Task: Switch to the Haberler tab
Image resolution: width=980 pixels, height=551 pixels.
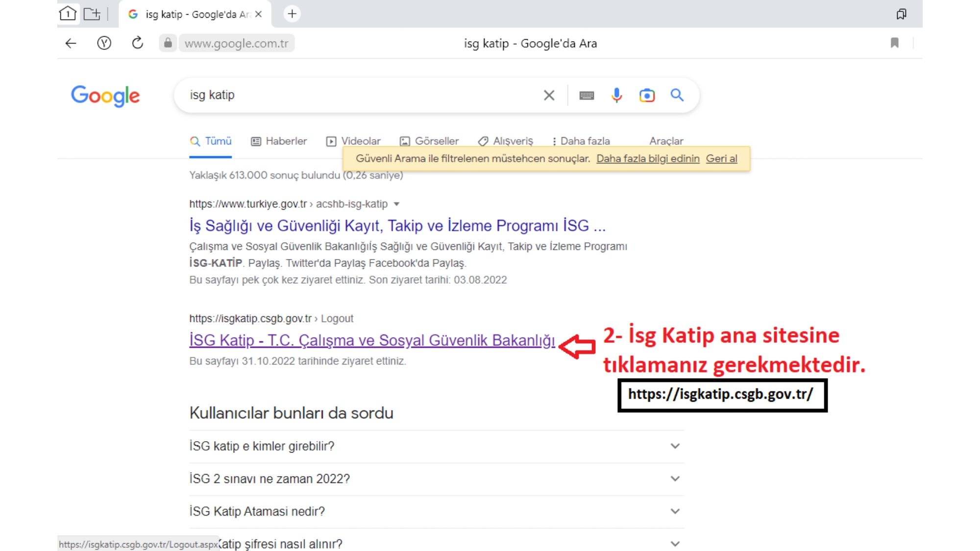Action: coord(279,141)
